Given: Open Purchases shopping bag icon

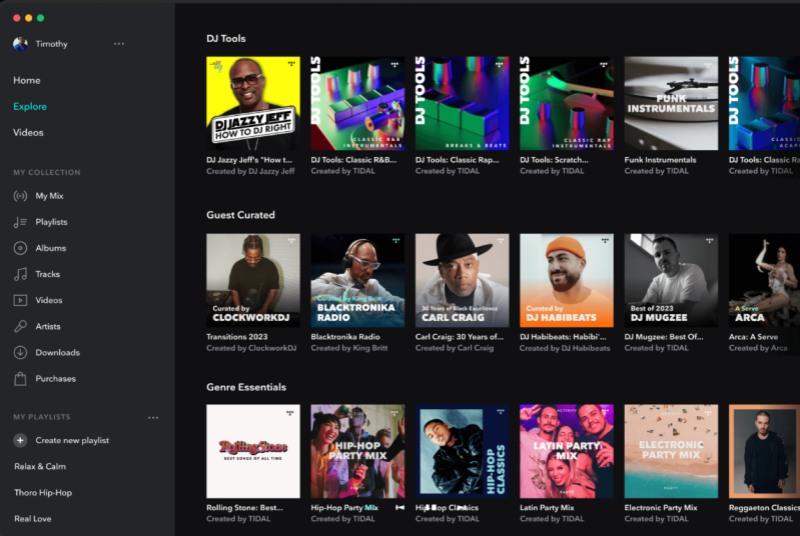Looking at the screenshot, I should pyautogui.click(x=20, y=378).
